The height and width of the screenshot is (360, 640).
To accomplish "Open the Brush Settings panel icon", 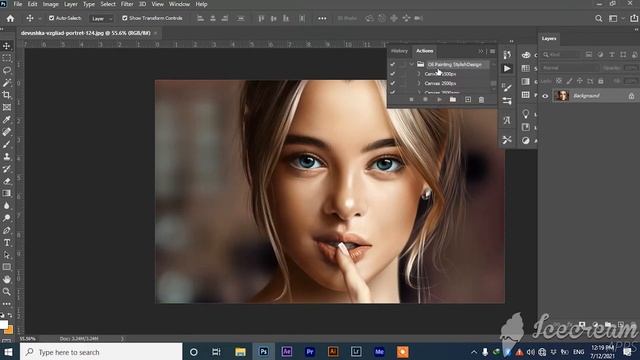I will click(x=507, y=87).
